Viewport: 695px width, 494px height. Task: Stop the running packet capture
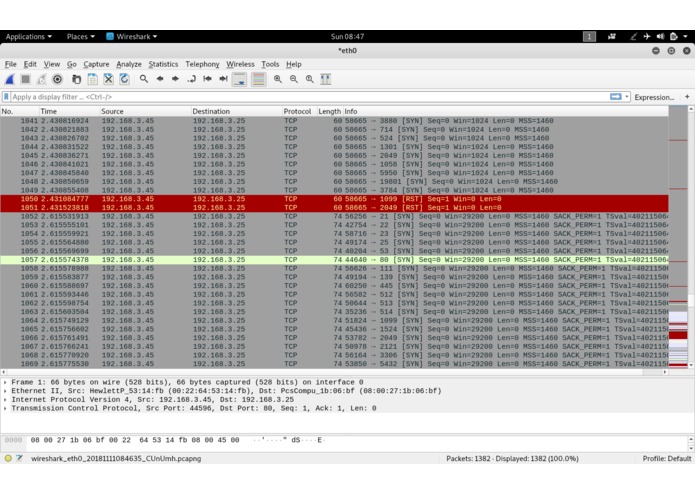tap(26, 79)
